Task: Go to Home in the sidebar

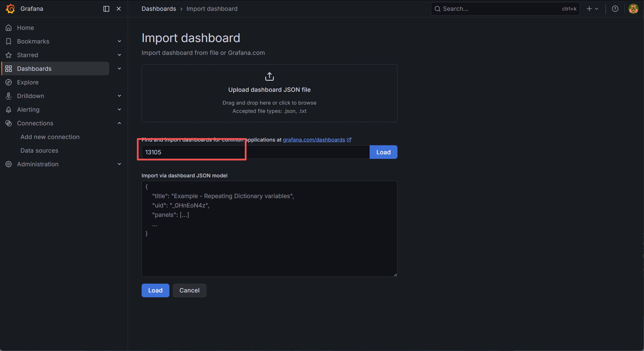Action: pos(25,28)
